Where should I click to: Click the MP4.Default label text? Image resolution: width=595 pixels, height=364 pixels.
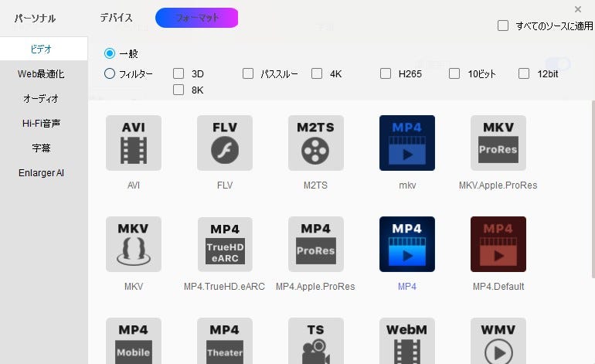(498, 287)
